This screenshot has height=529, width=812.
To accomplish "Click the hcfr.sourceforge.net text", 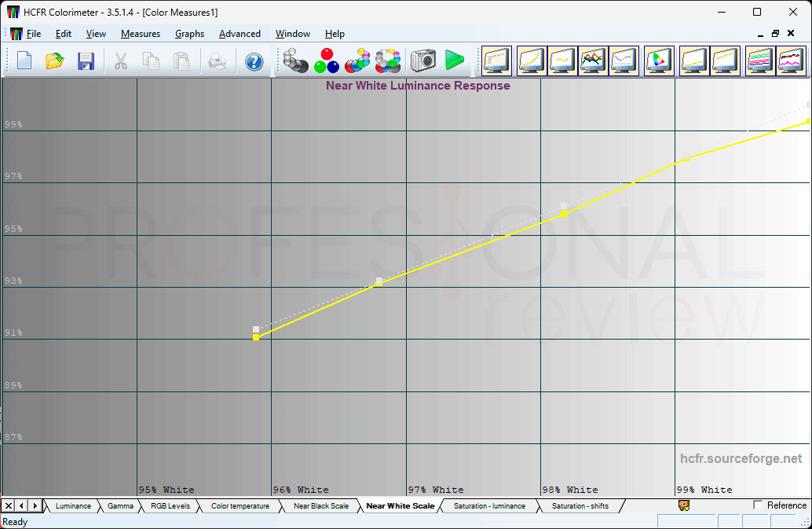I will (741, 458).
